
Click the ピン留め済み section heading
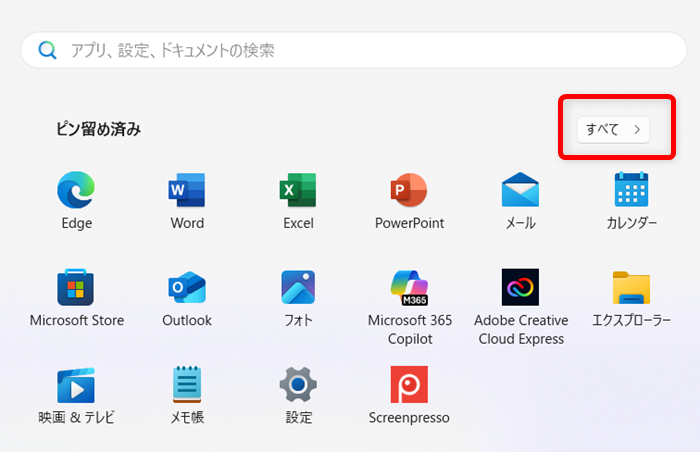click(x=98, y=129)
